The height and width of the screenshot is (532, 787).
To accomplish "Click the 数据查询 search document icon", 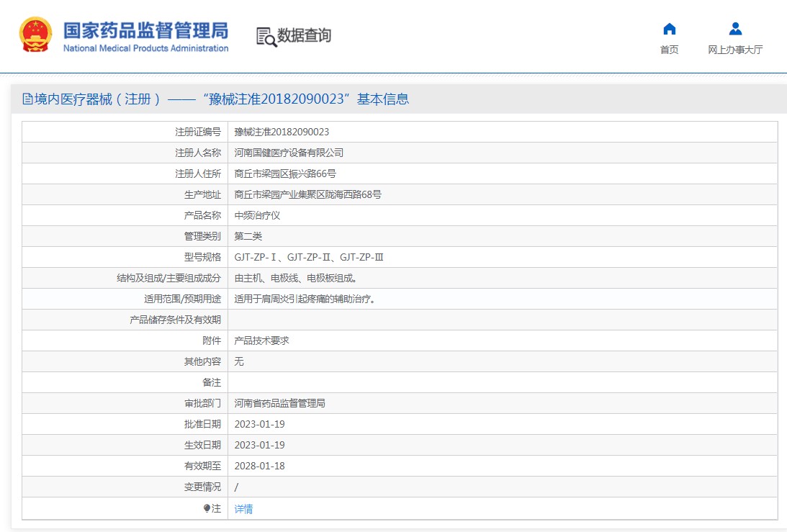I will pos(266,37).
